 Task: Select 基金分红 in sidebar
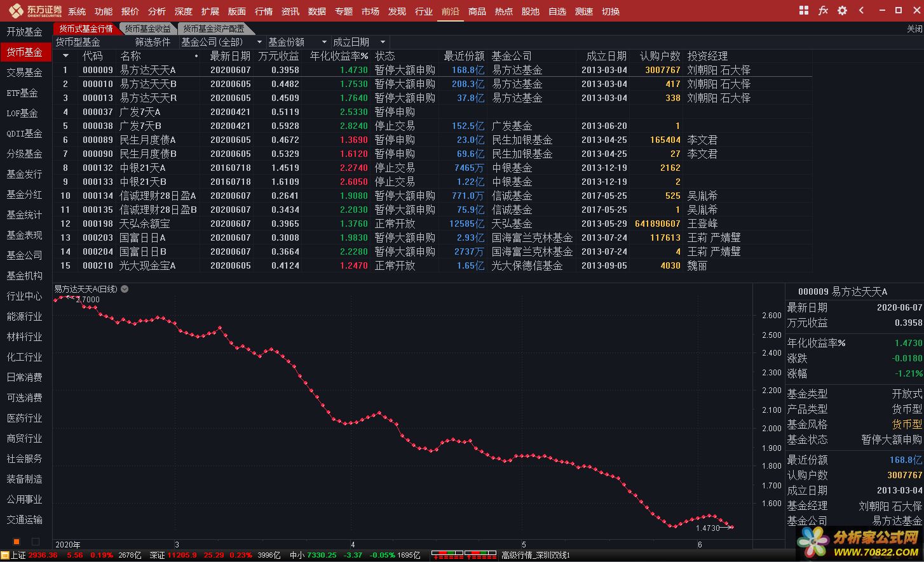[x=25, y=194]
